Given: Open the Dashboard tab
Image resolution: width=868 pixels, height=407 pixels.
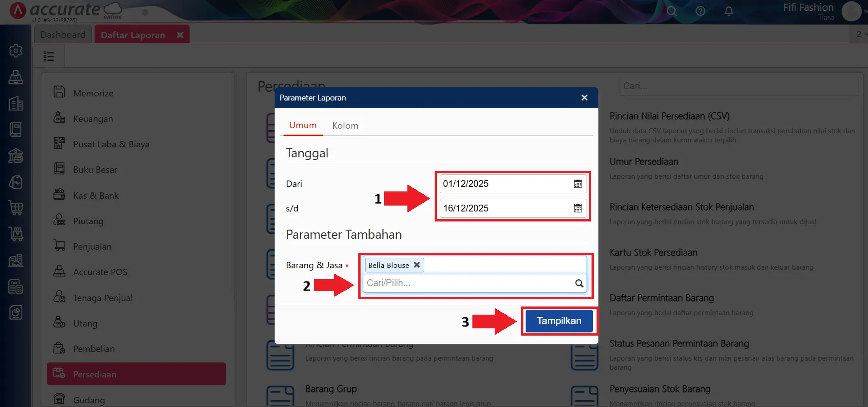Looking at the screenshot, I should pyautogui.click(x=63, y=35).
